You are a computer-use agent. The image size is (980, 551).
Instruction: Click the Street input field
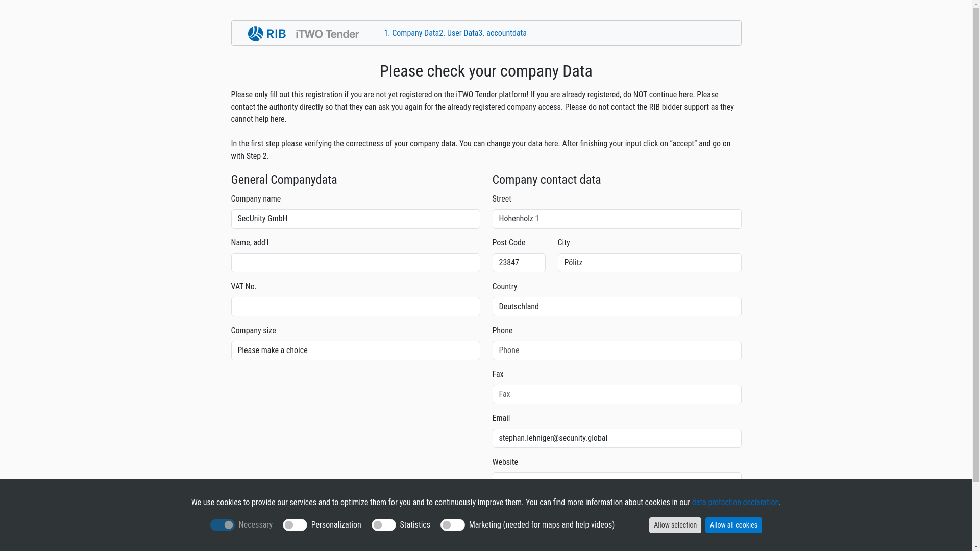pos(617,219)
